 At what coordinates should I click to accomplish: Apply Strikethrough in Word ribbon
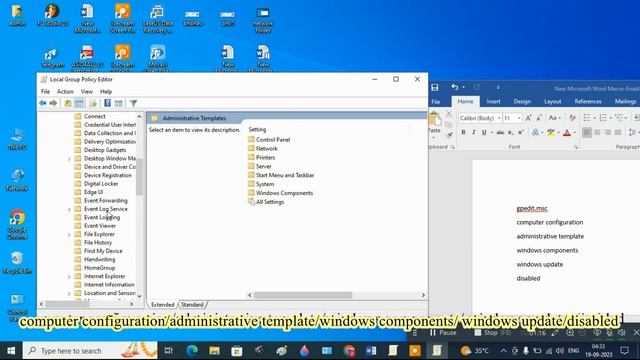coord(500,132)
